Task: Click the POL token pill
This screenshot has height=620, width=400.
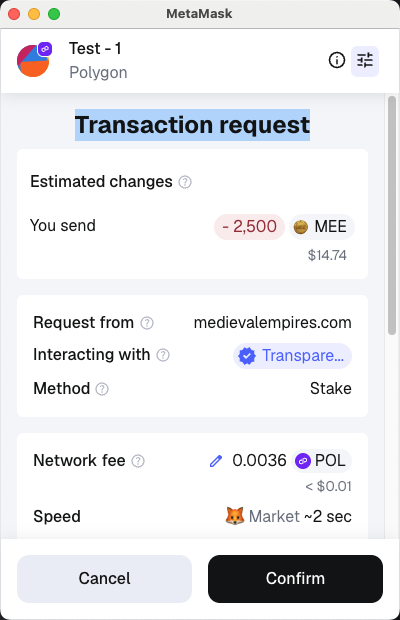Action: point(321,461)
